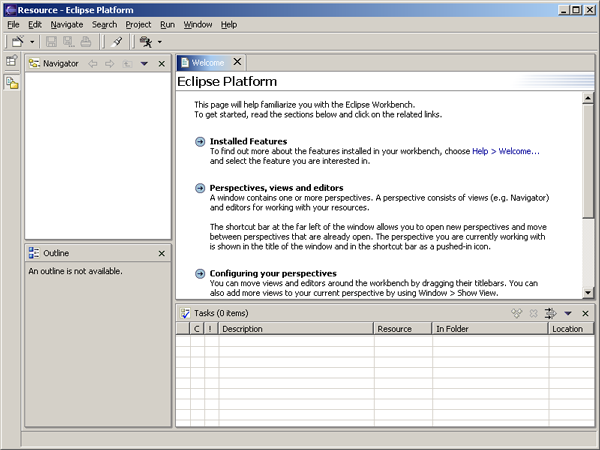Screen dimensions: 600x450
Task: Toggle the Resource perspective shortcut button
Action: (x=11, y=83)
